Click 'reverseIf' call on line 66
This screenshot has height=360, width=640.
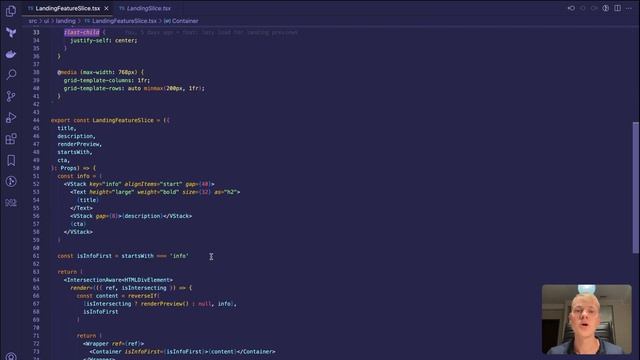tap(143, 296)
